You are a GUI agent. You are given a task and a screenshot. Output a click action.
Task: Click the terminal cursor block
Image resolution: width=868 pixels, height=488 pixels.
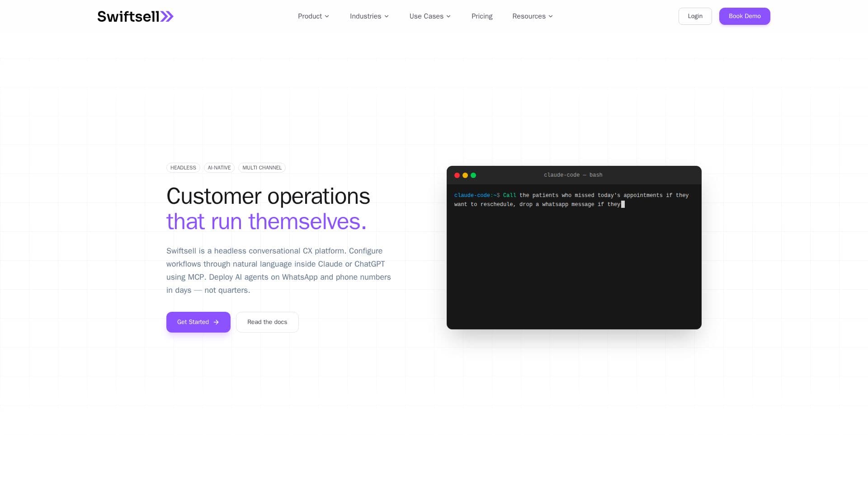[x=623, y=204]
